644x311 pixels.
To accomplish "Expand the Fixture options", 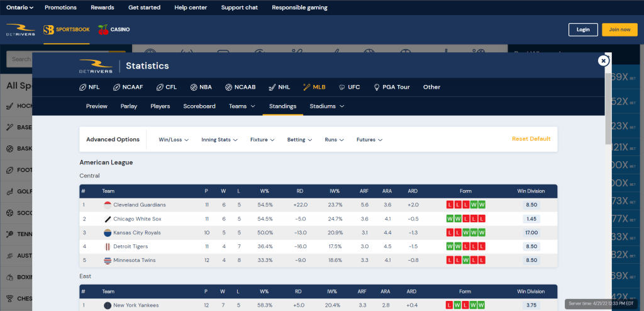I will coord(262,140).
